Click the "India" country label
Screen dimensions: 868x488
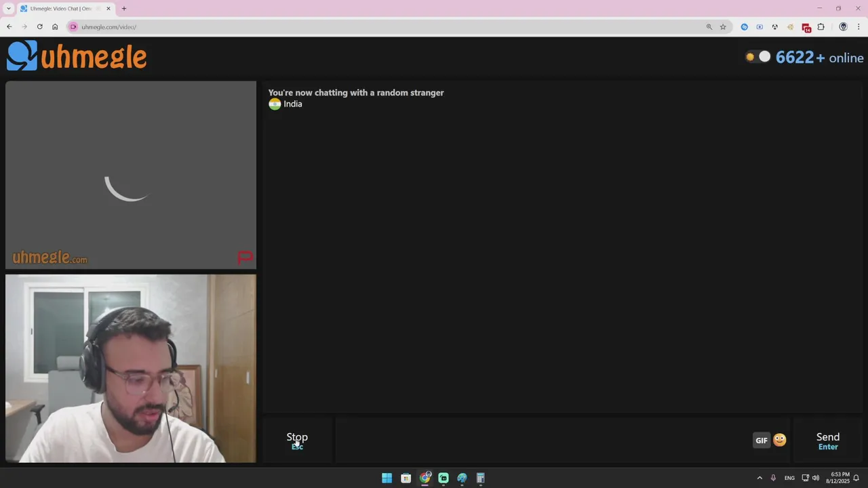point(293,104)
